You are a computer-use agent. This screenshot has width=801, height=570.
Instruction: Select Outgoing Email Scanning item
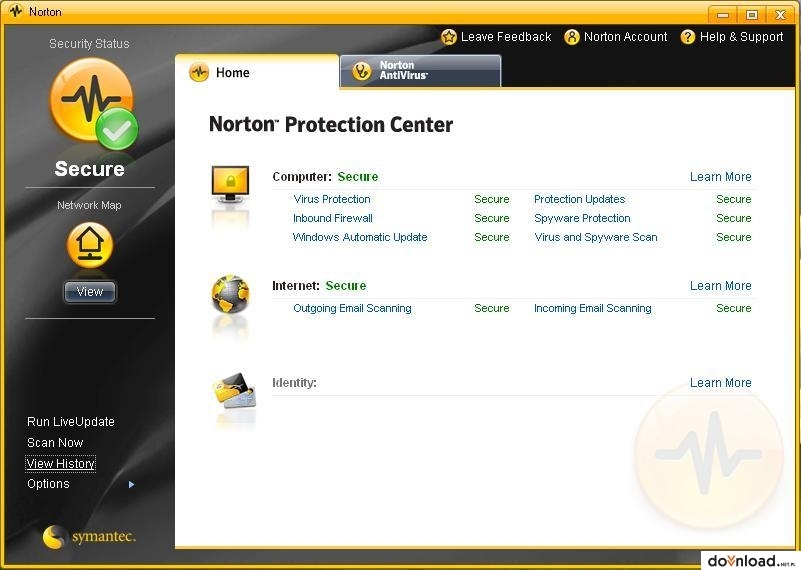tap(352, 308)
